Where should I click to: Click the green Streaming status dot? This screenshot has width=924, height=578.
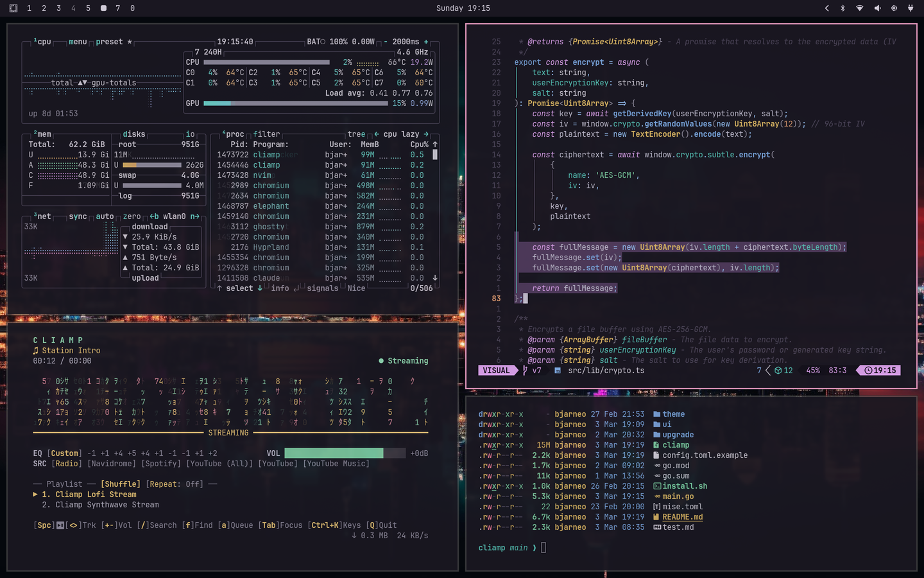[x=381, y=361]
